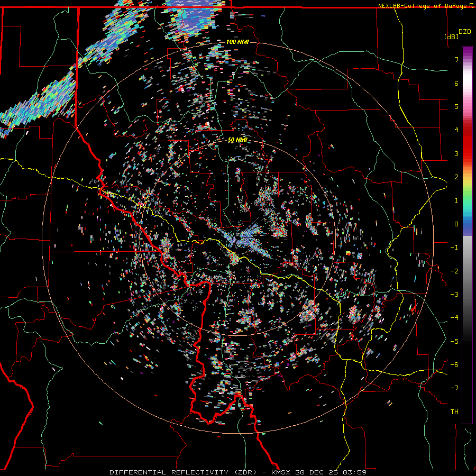Click the "30 DEC 25" date stamp
The width and height of the screenshot is (476, 476).
317,472
